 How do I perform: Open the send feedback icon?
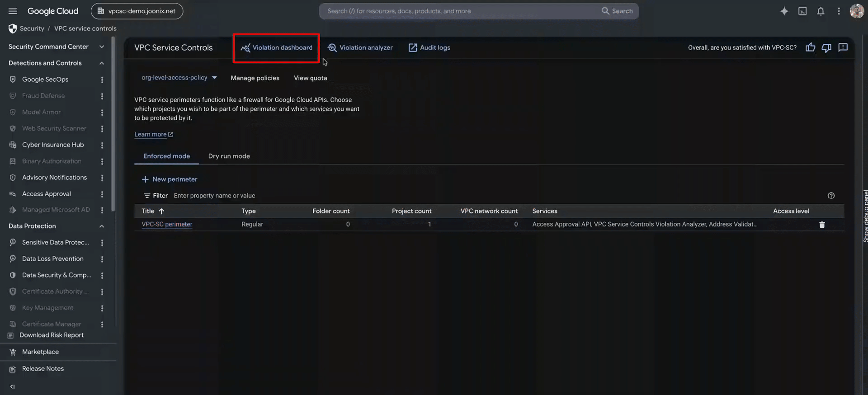843,47
